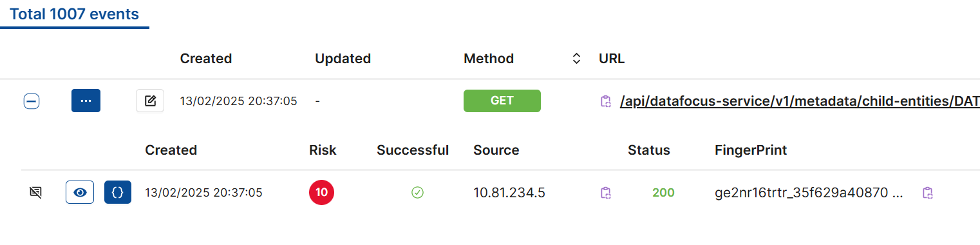Click the edit pencil icon
This screenshot has height=245, width=980.
click(150, 101)
